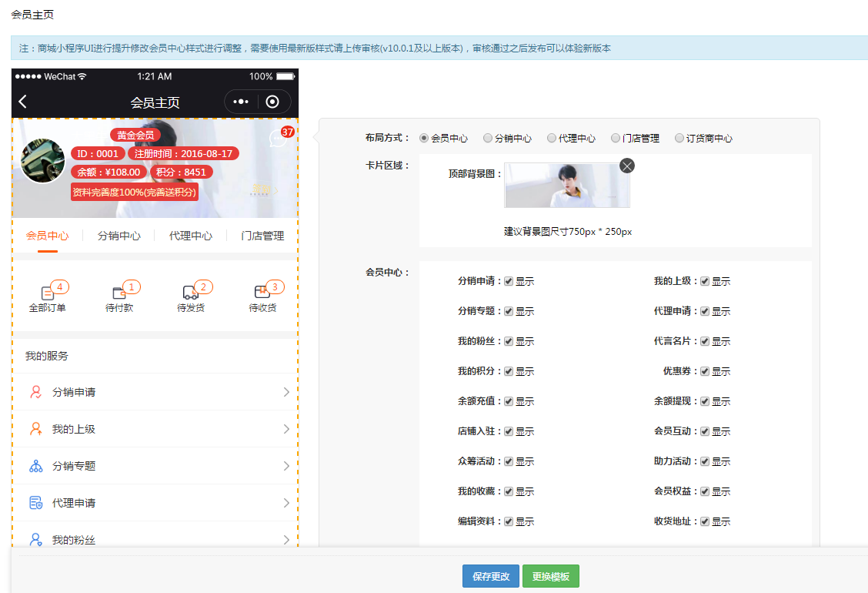This screenshot has width=868, height=593.
Task: Open the 全部订单 orders icon
Action: click(48, 293)
